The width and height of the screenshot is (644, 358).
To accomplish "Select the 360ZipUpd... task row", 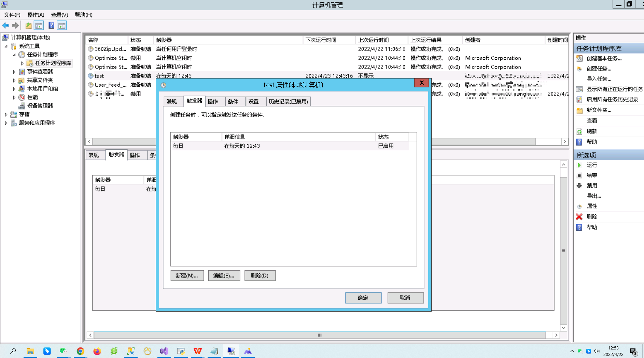I will pos(327,49).
